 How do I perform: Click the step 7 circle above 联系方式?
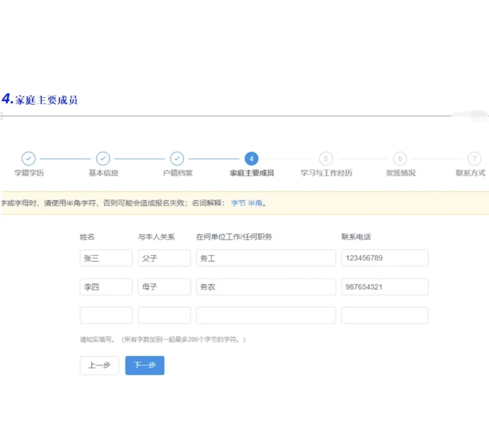coord(474,159)
